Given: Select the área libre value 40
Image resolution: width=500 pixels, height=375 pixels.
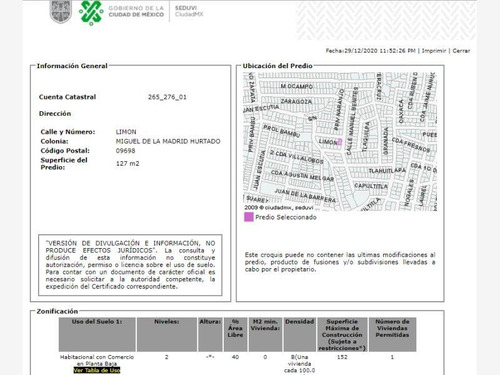Looking at the screenshot, I should 235,357.
